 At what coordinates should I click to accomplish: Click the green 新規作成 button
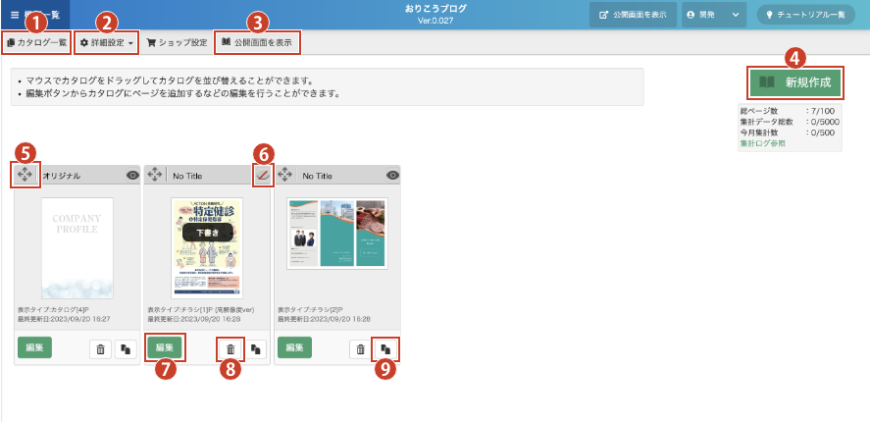point(796,81)
